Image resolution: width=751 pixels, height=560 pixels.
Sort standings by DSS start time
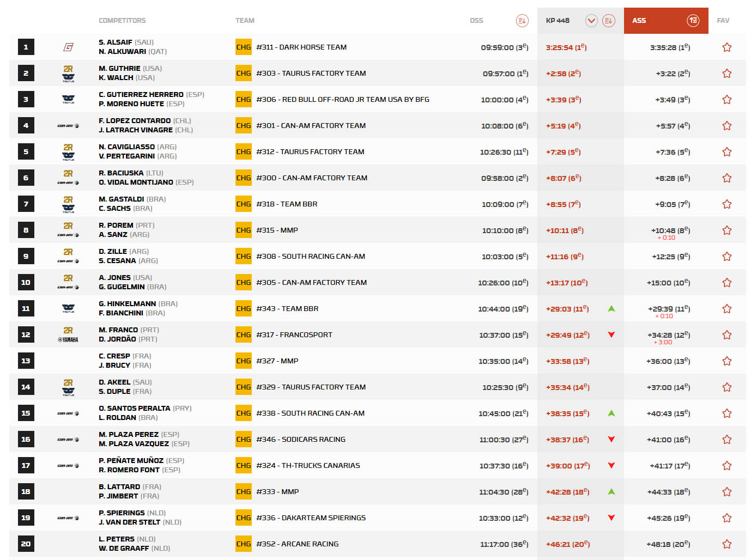tap(522, 21)
